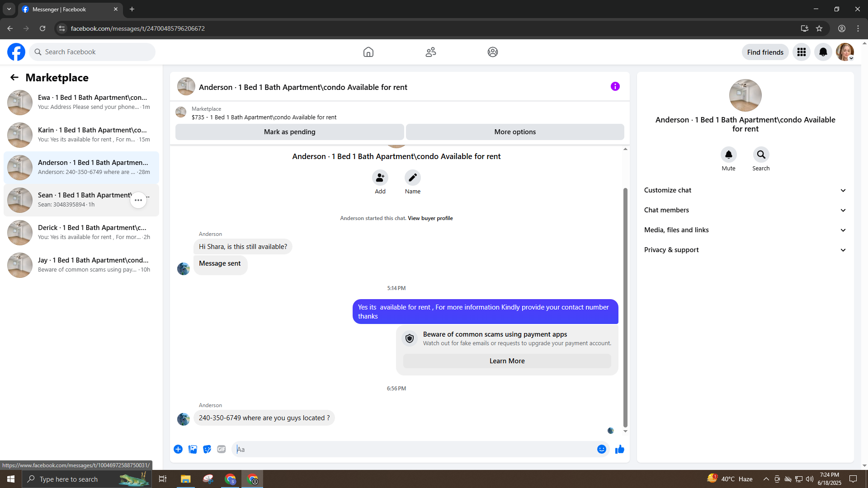The image size is (868, 488).
Task: View site information icon in address bar
Action: click(x=62, y=28)
